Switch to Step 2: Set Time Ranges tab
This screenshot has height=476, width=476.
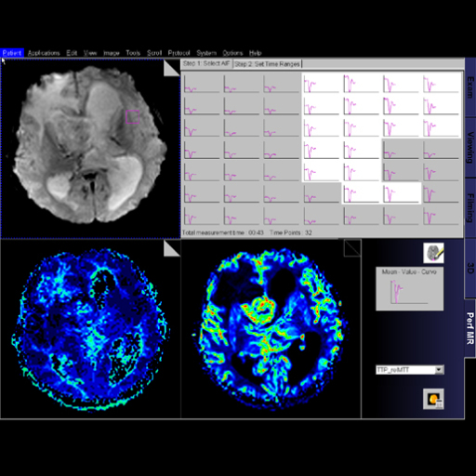267,64
